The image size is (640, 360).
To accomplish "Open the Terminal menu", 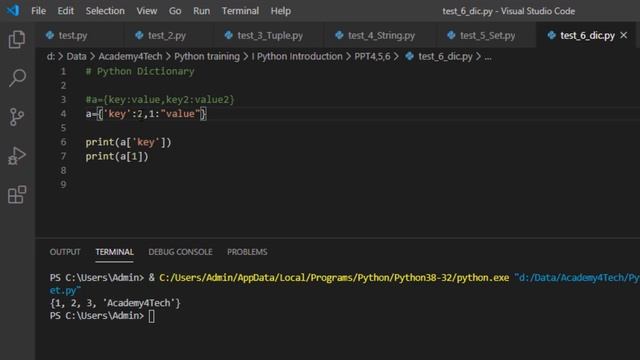I will point(240,11).
